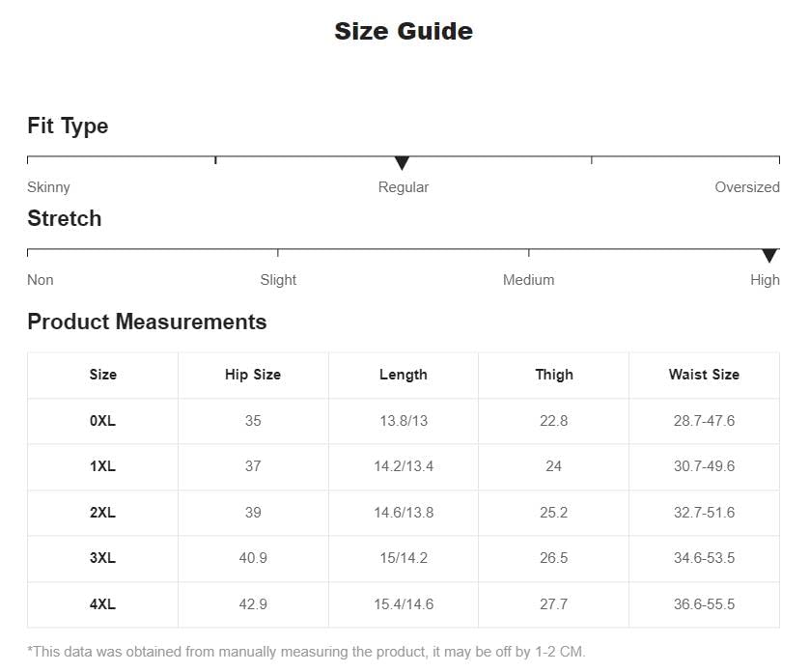Image resolution: width=810 pixels, height=672 pixels.
Task: Select the 4XL size row label
Action: pos(102,604)
